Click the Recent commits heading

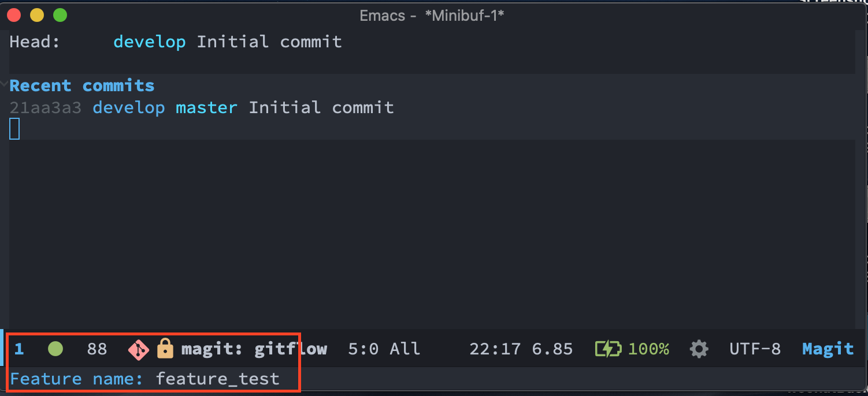pyautogui.click(x=82, y=85)
